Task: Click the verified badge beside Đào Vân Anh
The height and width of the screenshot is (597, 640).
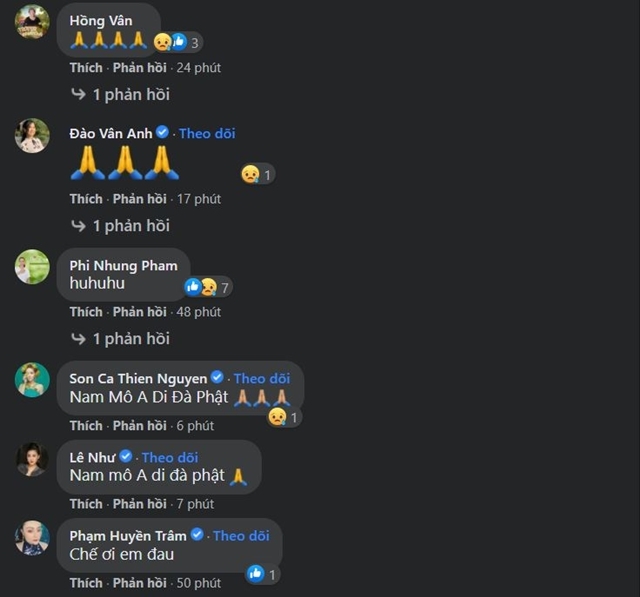Action: point(162,132)
